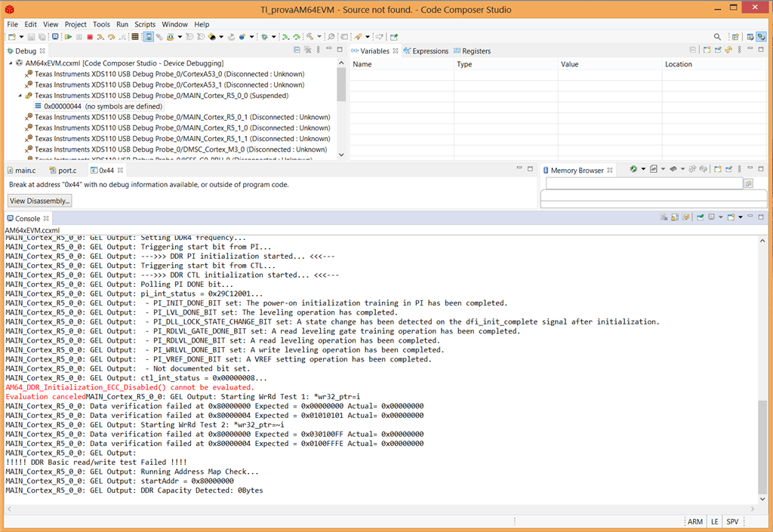Viewport: 773px width, 532px height.
Task: Open Console display selected dropdown arrow
Action: [x=721, y=217]
